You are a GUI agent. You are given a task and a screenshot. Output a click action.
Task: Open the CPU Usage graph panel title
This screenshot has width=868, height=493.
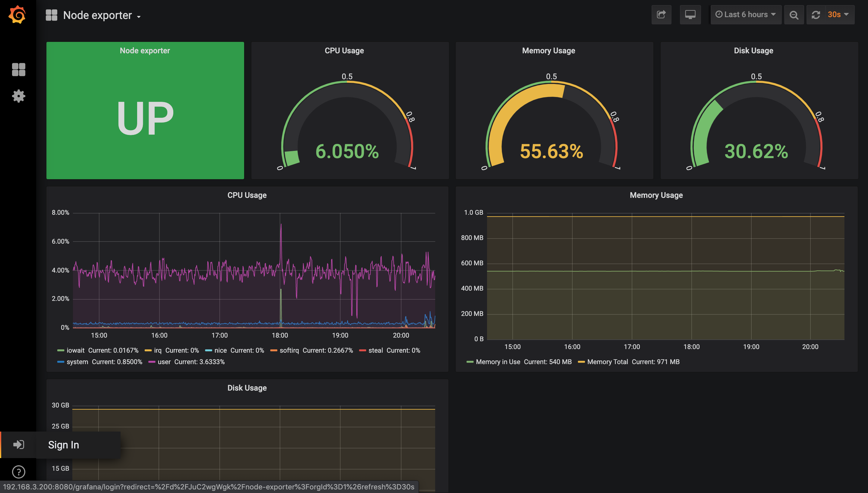click(247, 195)
